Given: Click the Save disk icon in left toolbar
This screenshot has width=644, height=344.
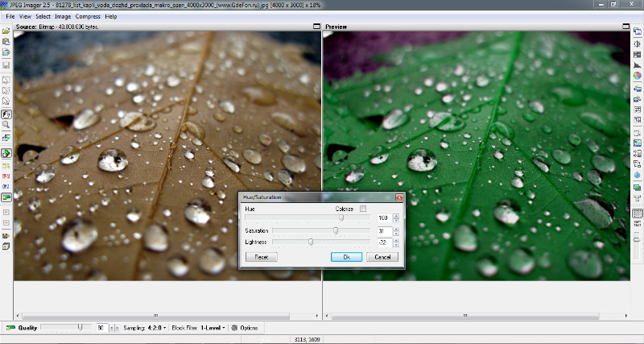Looking at the screenshot, I should [6, 64].
